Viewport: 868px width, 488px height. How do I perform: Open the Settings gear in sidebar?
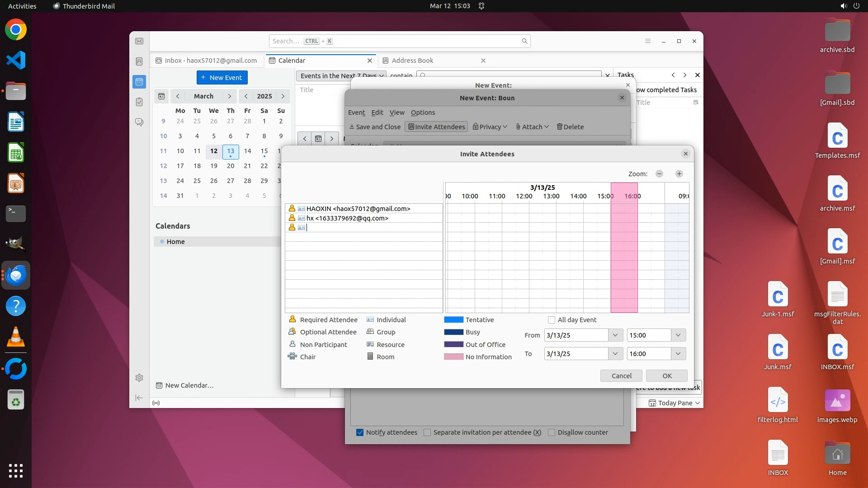[139, 378]
